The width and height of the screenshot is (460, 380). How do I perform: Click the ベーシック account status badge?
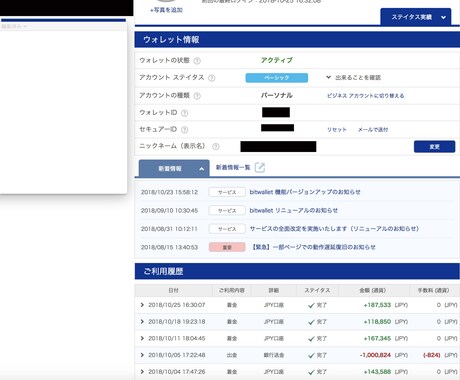coord(277,78)
